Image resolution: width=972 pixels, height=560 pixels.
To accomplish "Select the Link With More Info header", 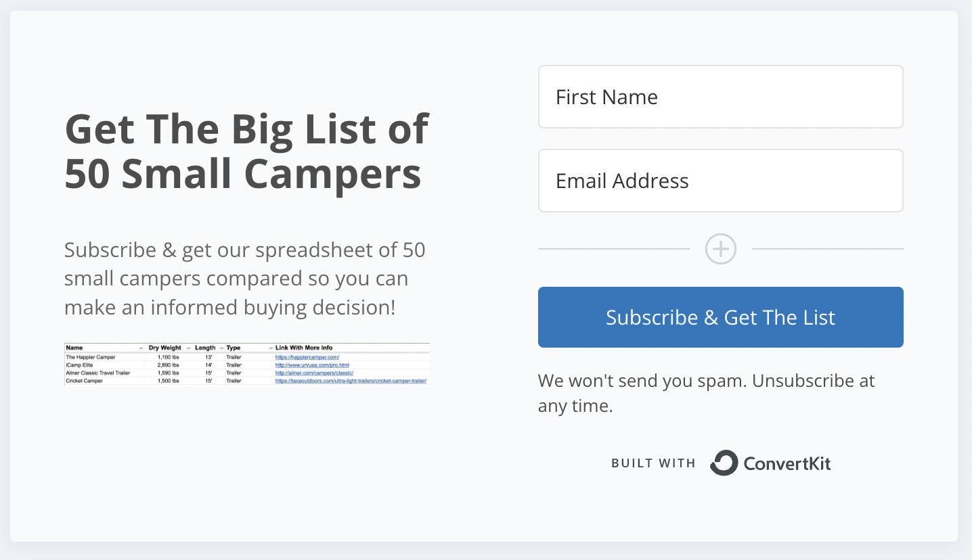I will pyautogui.click(x=303, y=347).
